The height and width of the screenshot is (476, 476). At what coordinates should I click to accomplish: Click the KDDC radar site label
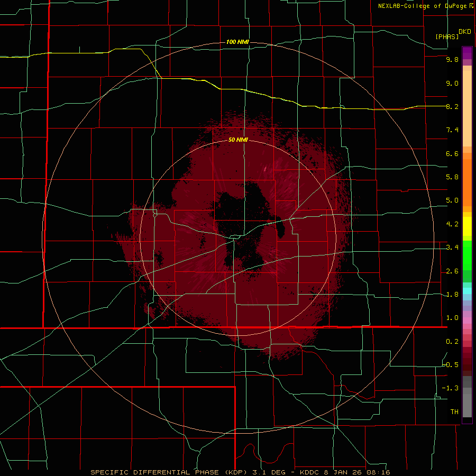point(310,472)
